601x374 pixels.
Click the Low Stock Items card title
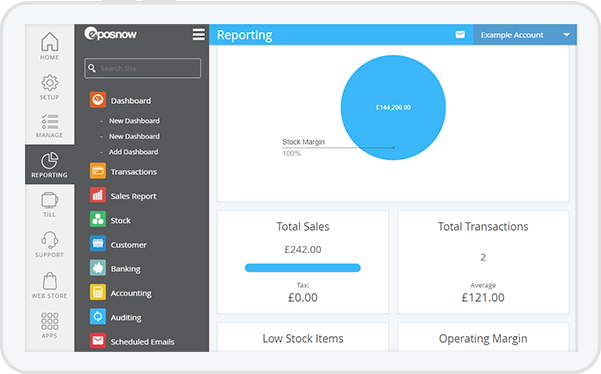[303, 338]
